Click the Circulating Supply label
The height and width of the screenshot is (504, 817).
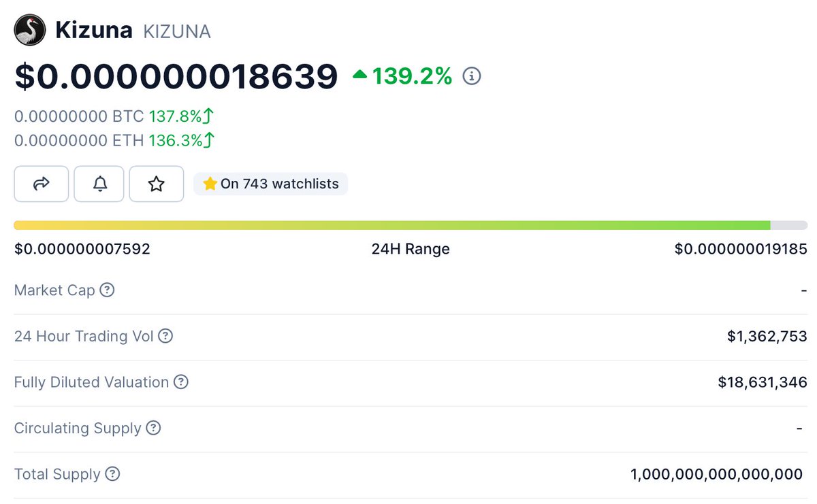point(78,429)
